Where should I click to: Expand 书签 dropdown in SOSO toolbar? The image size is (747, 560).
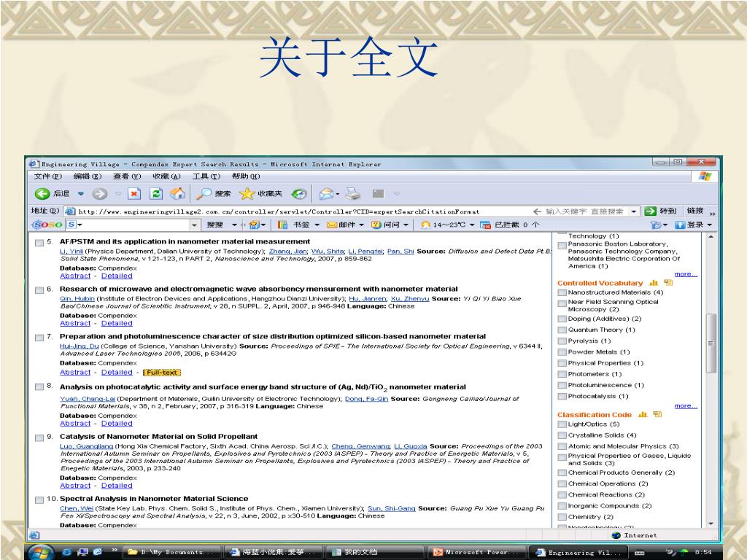317,225
